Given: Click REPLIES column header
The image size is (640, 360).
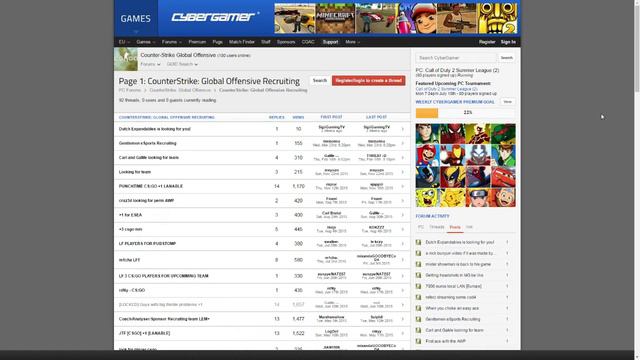Looking at the screenshot, I should click(x=276, y=118).
